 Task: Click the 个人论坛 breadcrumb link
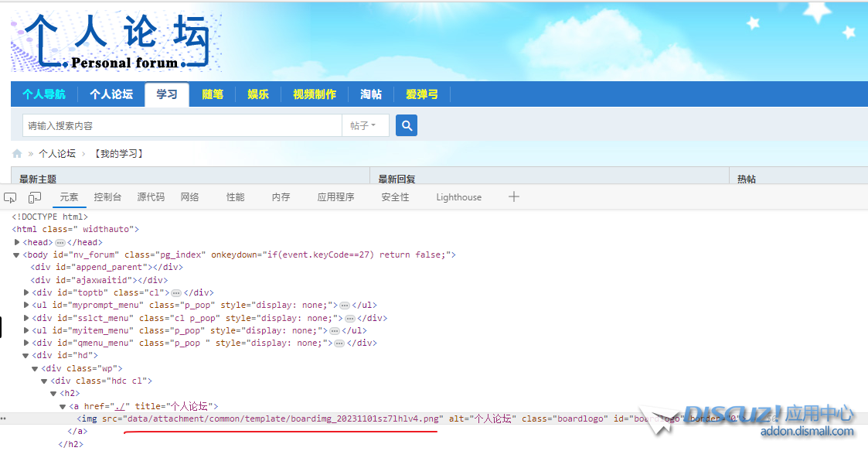(x=57, y=154)
